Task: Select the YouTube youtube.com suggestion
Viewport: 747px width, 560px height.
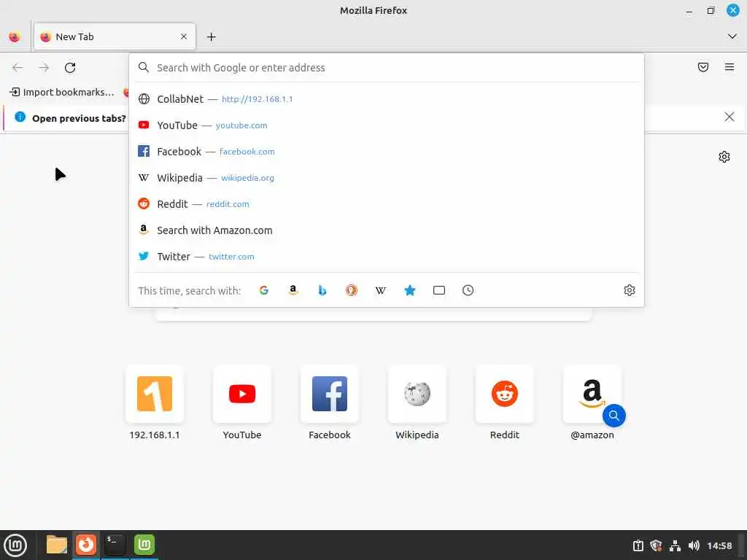Action: [387, 125]
